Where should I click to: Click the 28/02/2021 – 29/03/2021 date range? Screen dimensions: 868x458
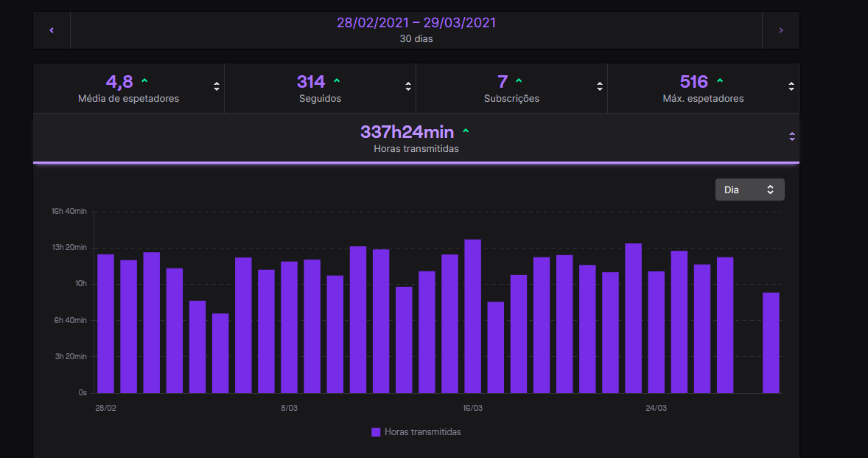416,23
